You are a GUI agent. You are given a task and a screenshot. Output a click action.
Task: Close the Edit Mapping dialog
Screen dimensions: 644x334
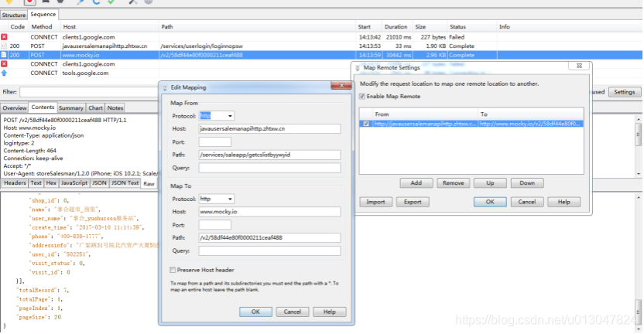click(341, 85)
